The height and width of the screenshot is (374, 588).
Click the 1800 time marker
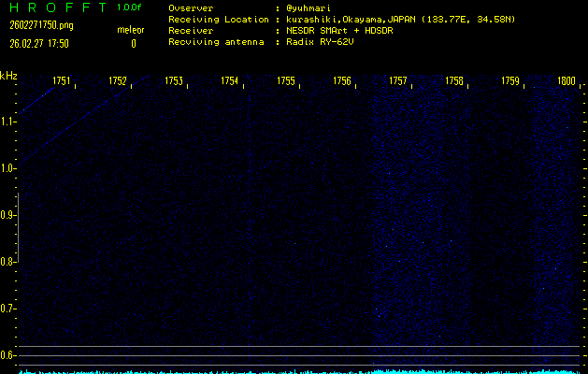pos(566,81)
